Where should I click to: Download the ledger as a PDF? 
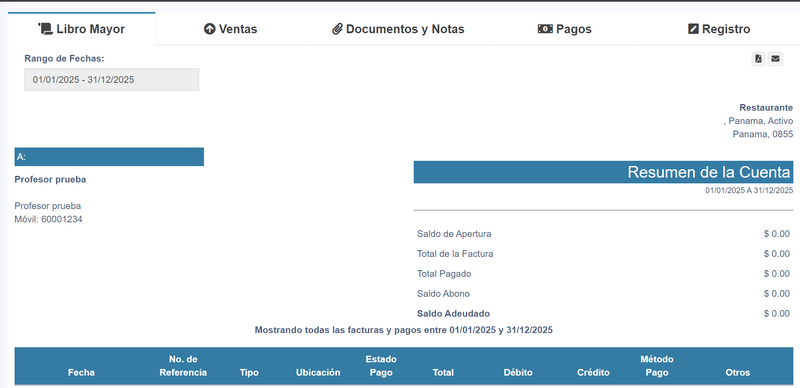point(759,59)
